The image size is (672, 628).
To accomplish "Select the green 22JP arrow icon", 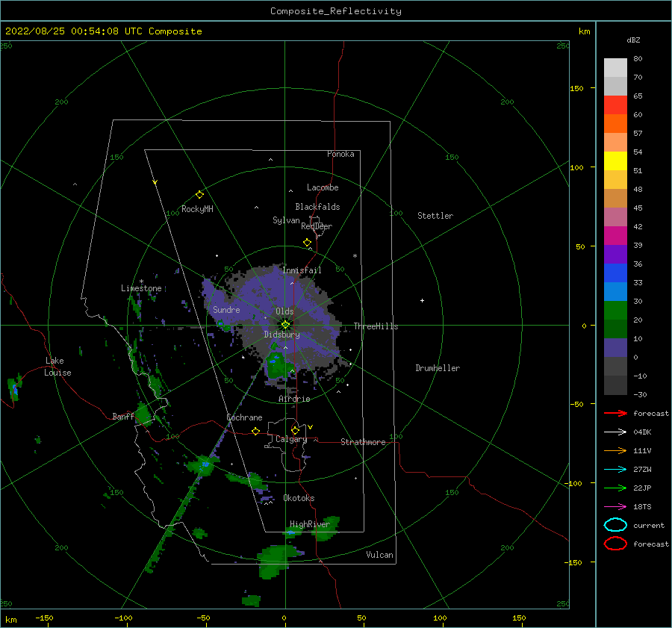I will coord(615,488).
